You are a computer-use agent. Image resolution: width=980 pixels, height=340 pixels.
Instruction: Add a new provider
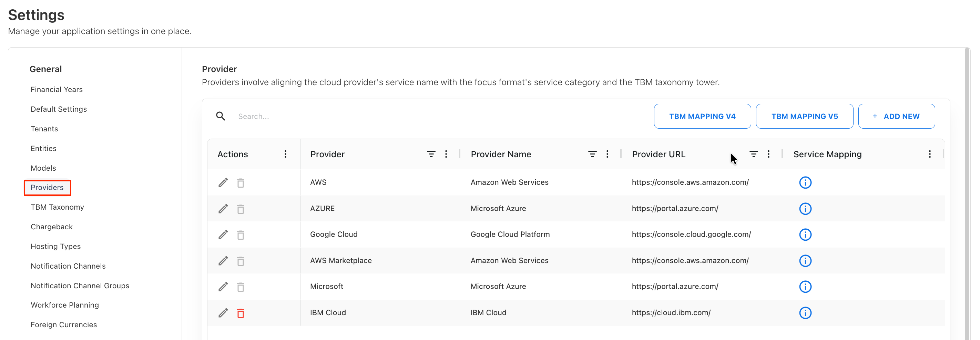point(896,117)
